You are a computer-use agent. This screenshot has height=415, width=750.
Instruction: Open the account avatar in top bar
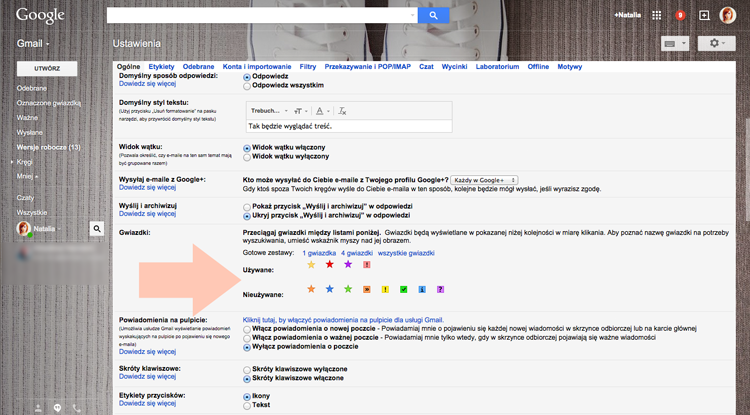coord(728,15)
